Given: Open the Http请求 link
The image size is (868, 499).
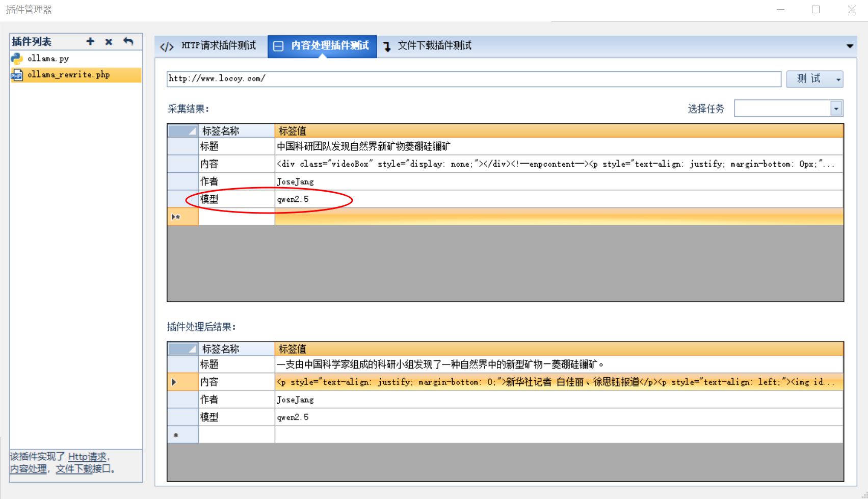Looking at the screenshot, I should [87, 457].
